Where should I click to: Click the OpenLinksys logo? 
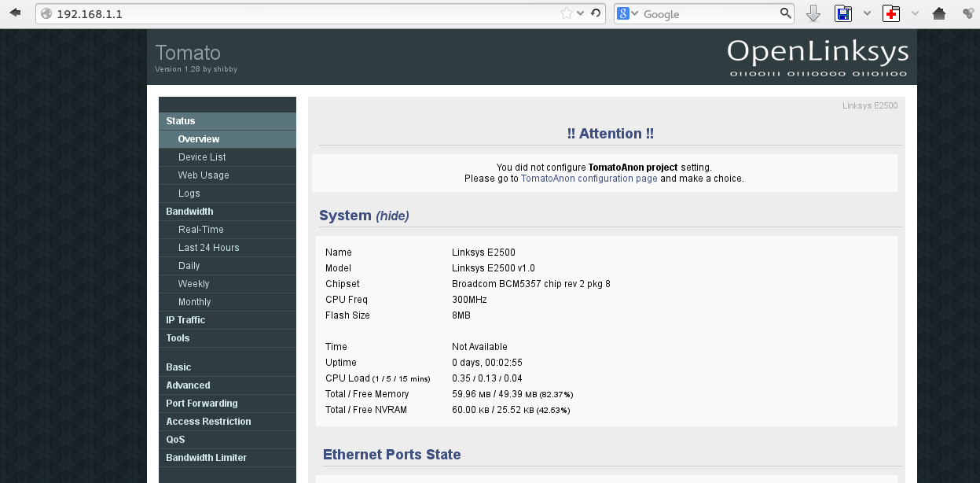point(817,57)
